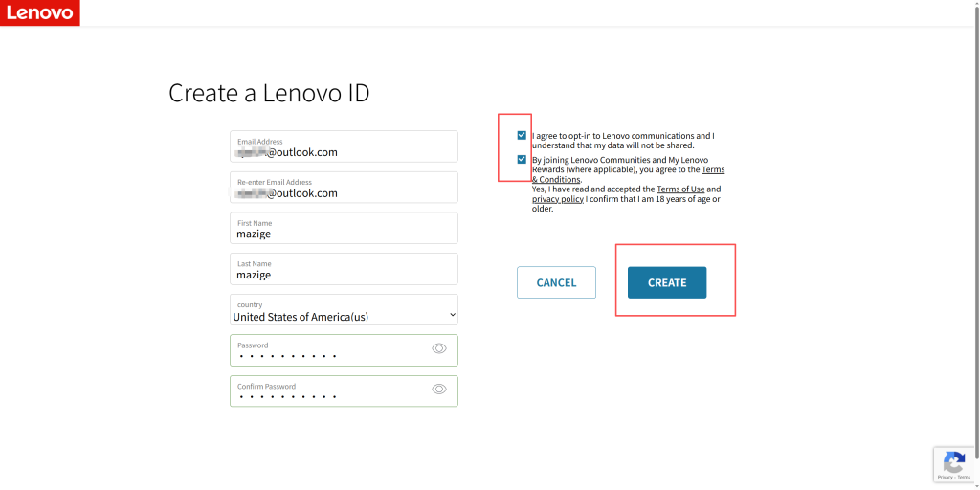Open the privacy policy link
The height and width of the screenshot is (490, 980).
point(558,199)
